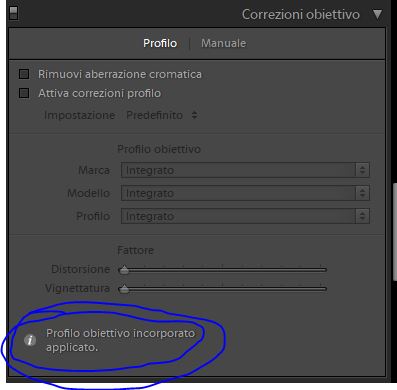Collapse the Correzioni obiettivo panel triangle
397x390 pixels.
[377, 14]
